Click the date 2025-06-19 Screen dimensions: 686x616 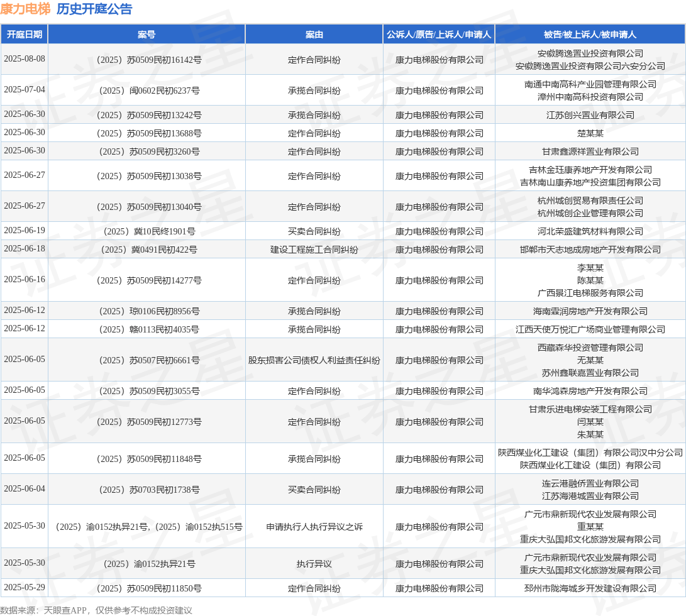pos(25,230)
